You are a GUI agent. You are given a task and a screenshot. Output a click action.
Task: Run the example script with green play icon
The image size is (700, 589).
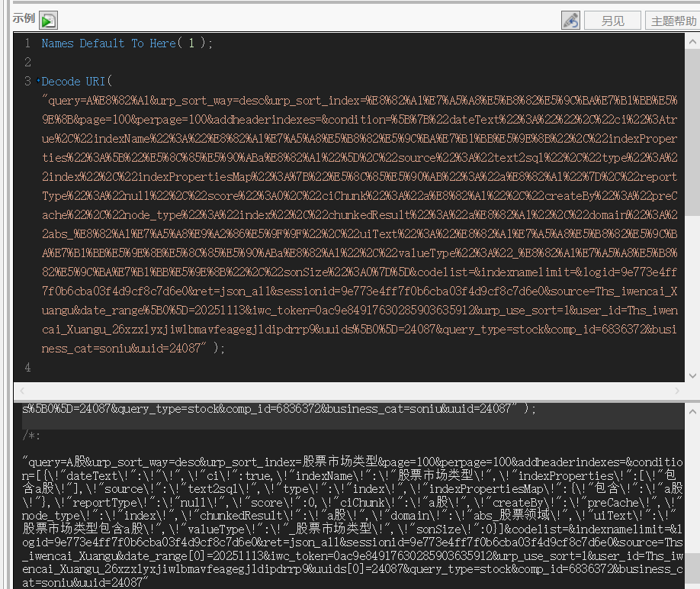click(x=48, y=21)
